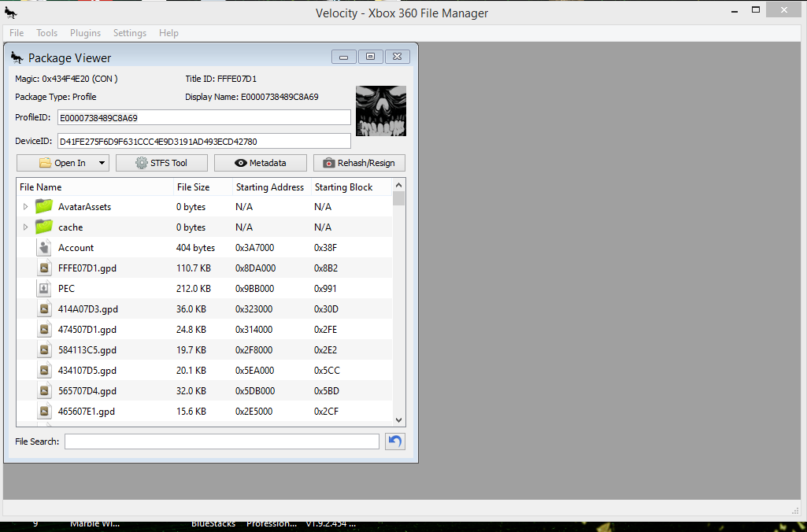This screenshot has height=532, width=807.
Task: Click the 0x314000 starting address cell
Action: point(254,330)
